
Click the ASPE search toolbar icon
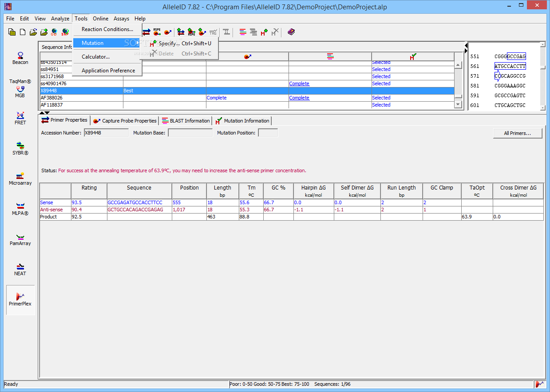click(x=157, y=32)
